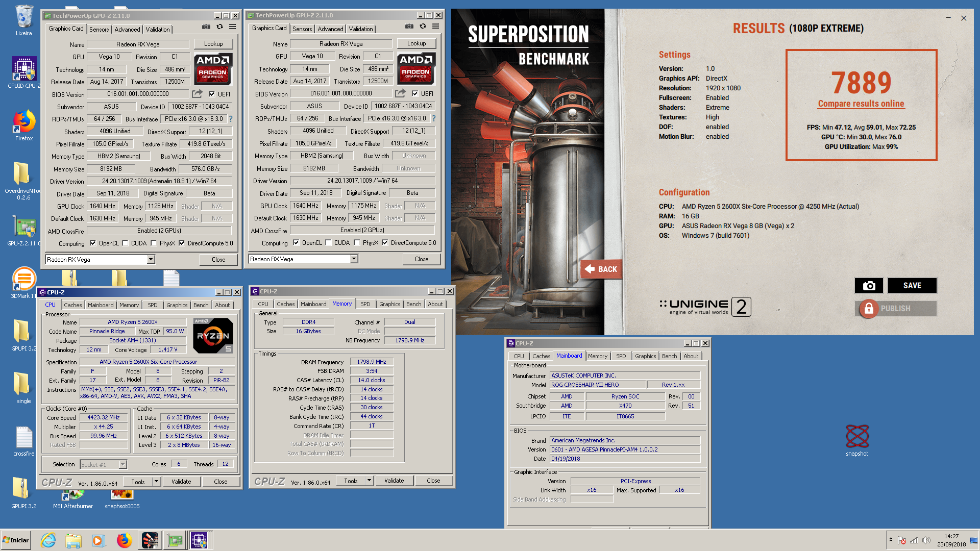The height and width of the screenshot is (551, 980).
Task: Take a screenshot in the left GPU-Z window
Action: tap(206, 27)
